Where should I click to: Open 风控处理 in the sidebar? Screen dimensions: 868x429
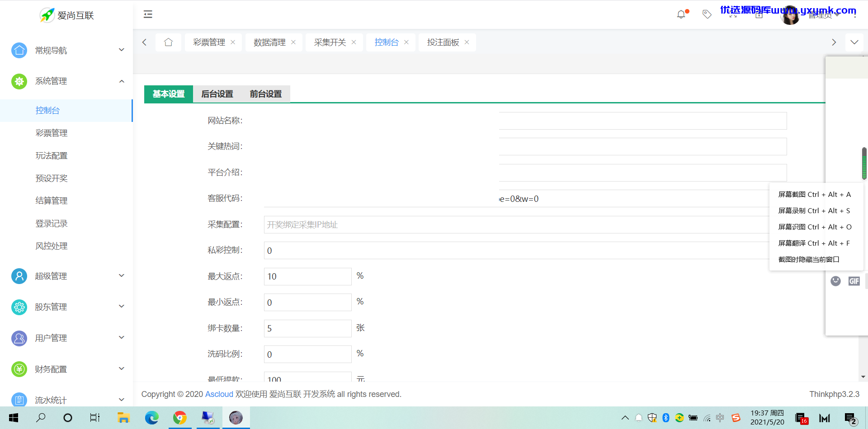click(66, 246)
